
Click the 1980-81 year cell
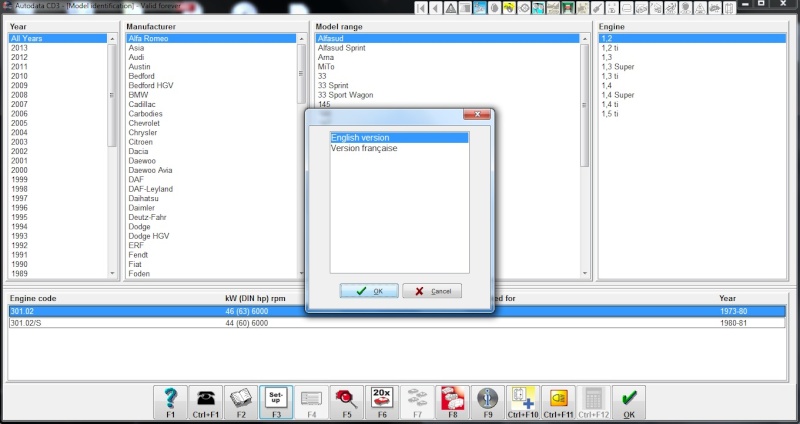(x=735, y=323)
